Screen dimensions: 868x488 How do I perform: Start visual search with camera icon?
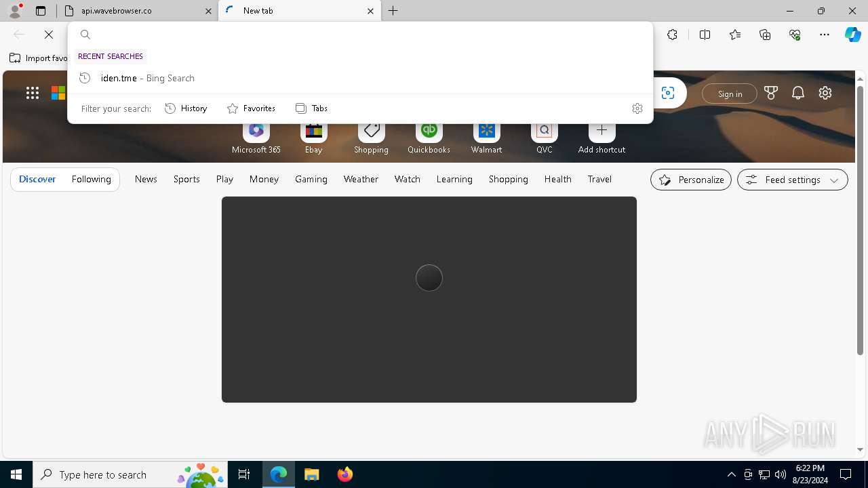[x=668, y=94]
